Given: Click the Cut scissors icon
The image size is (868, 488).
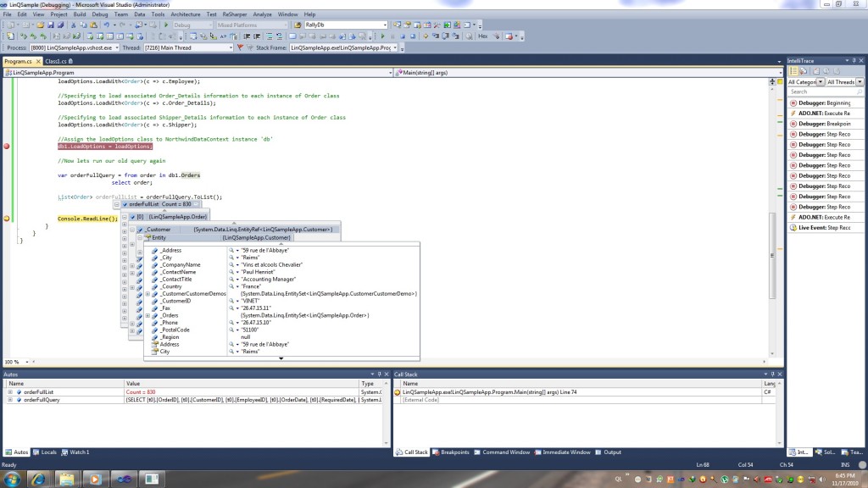Looking at the screenshot, I should [x=72, y=25].
